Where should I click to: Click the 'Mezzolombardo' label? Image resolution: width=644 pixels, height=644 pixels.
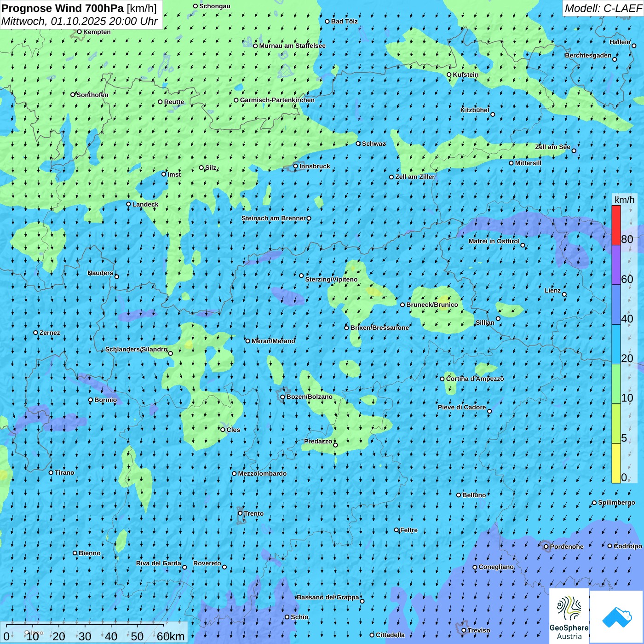coord(262,473)
